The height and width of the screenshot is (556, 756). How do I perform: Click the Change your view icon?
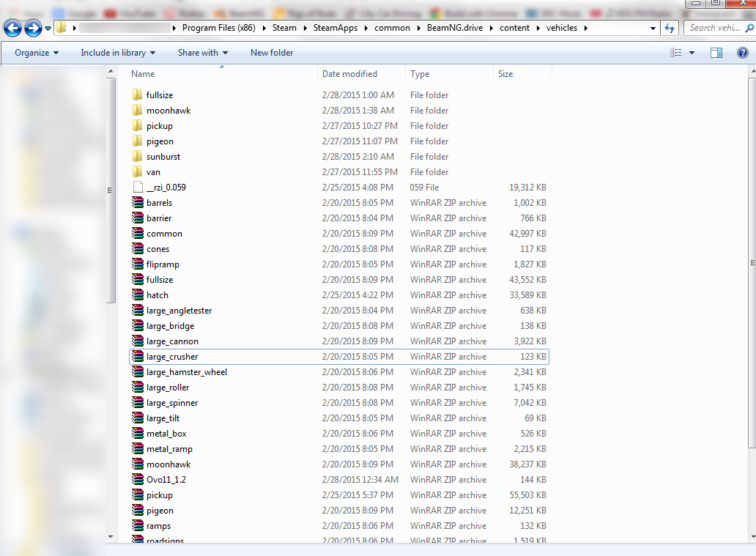pos(676,53)
